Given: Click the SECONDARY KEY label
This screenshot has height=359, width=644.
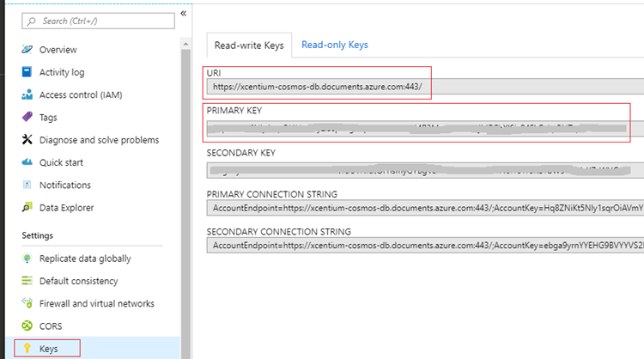Looking at the screenshot, I should click(241, 153).
